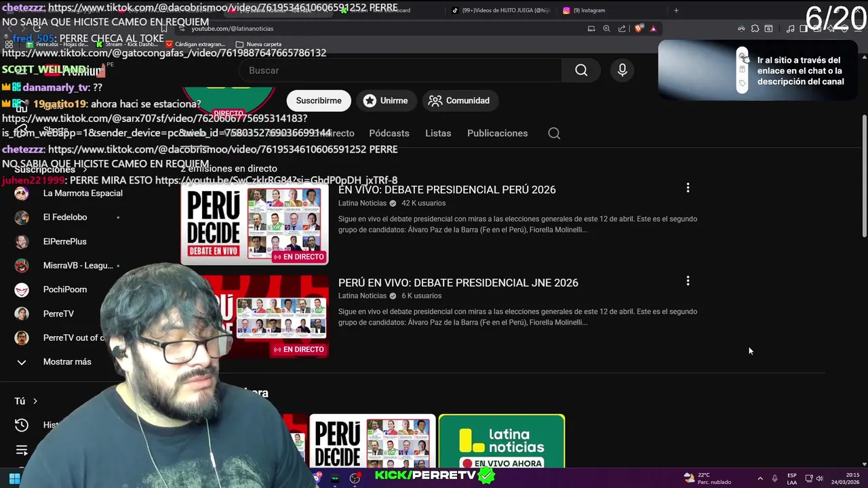Open the new tab plus button
The width and height of the screenshot is (868, 488).
coord(676,10)
